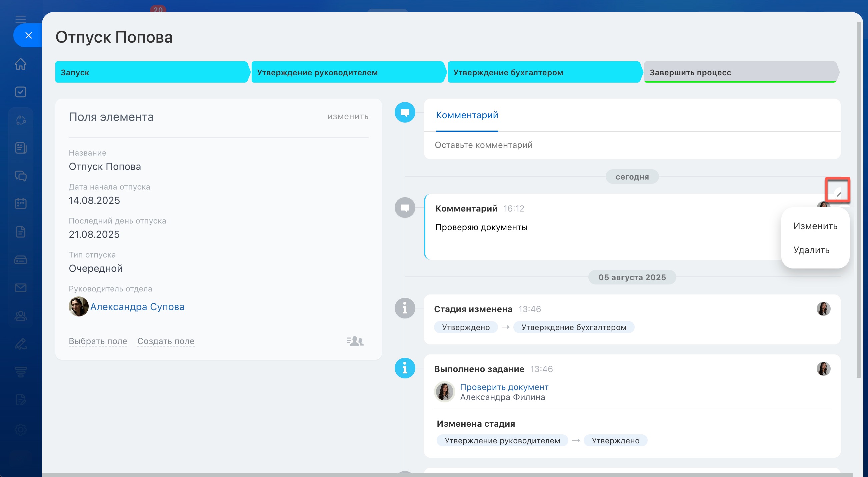The height and width of the screenshot is (477, 868).
Task: Open the settings gear sidebar icon
Action: pyautogui.click(x=21, y=429)
